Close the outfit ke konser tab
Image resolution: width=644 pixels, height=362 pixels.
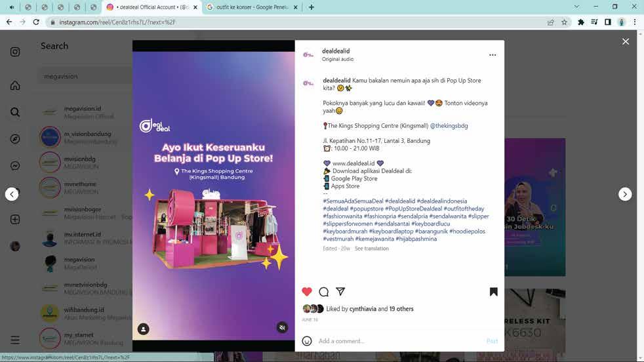click(295, 7)
